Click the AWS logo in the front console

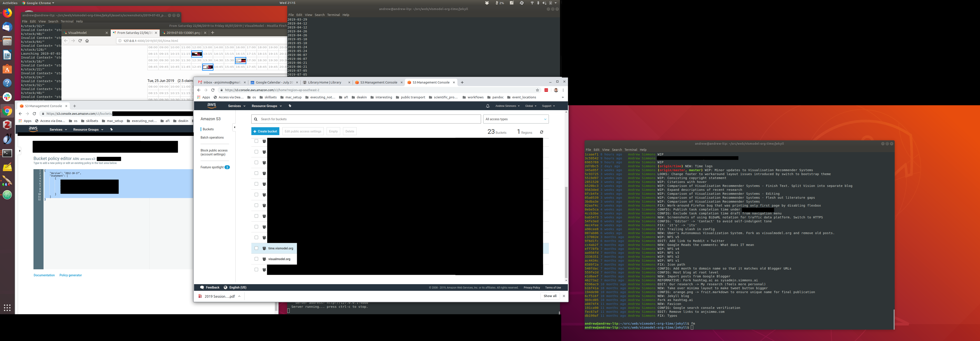(x=212, y=106)
